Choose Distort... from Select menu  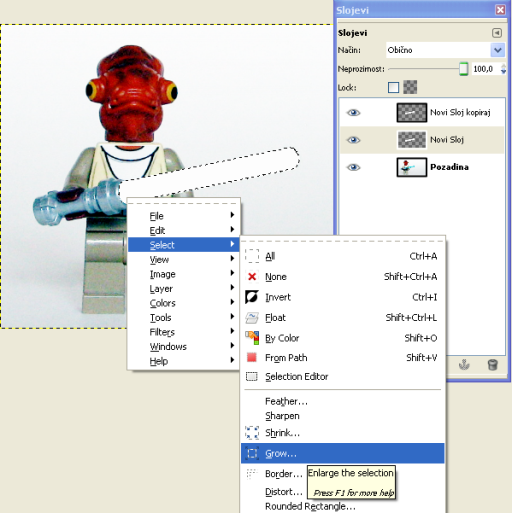tap(284, 492)
